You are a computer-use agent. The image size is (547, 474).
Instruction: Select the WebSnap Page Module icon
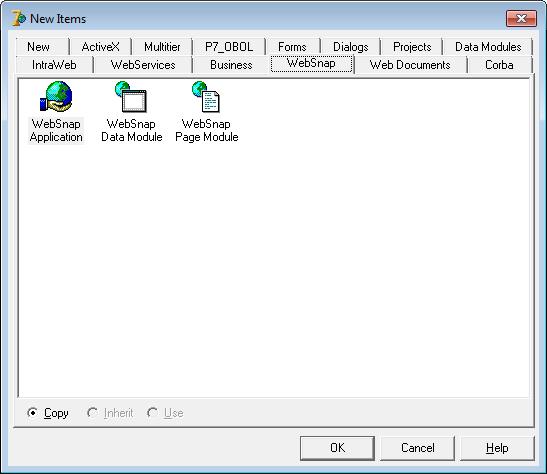[x=206, y=97]
